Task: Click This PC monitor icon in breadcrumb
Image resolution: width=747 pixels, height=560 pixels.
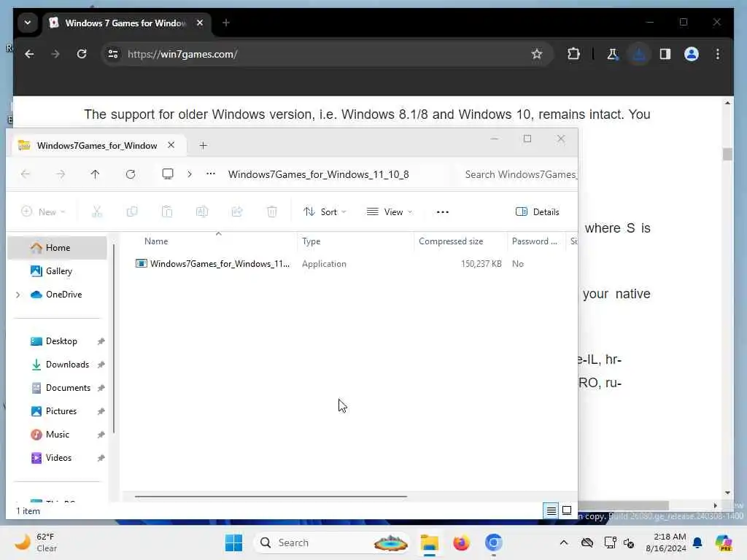Action: tap(168, 174)
